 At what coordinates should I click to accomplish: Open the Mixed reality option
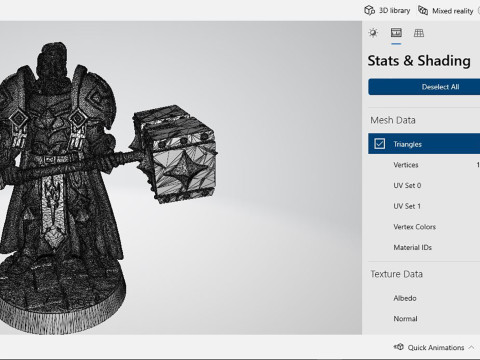coord(446,11)
